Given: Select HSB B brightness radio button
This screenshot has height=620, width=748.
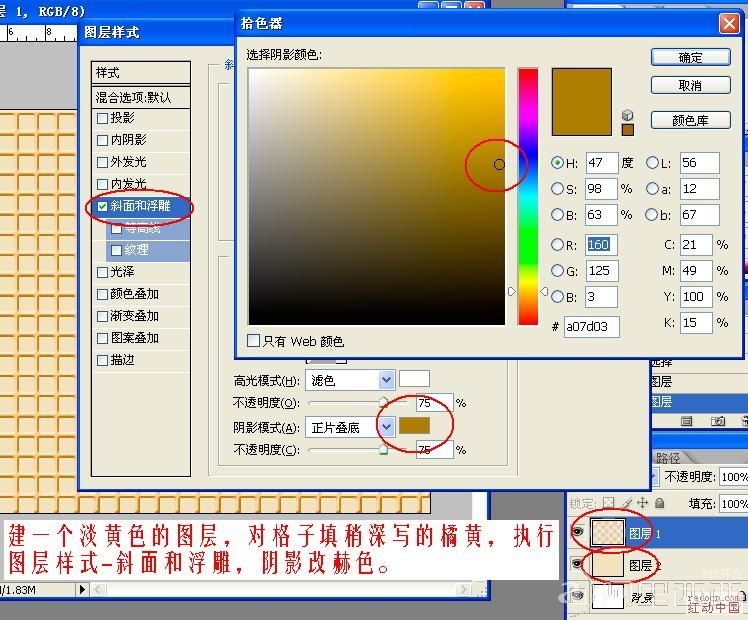Looking at the screenshot, I should click(557, 215).
